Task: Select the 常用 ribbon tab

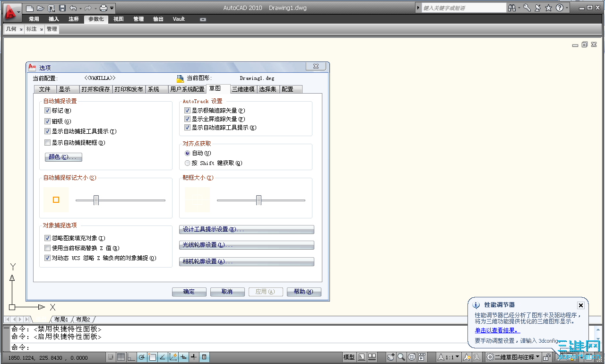Action: coord(34,19)
